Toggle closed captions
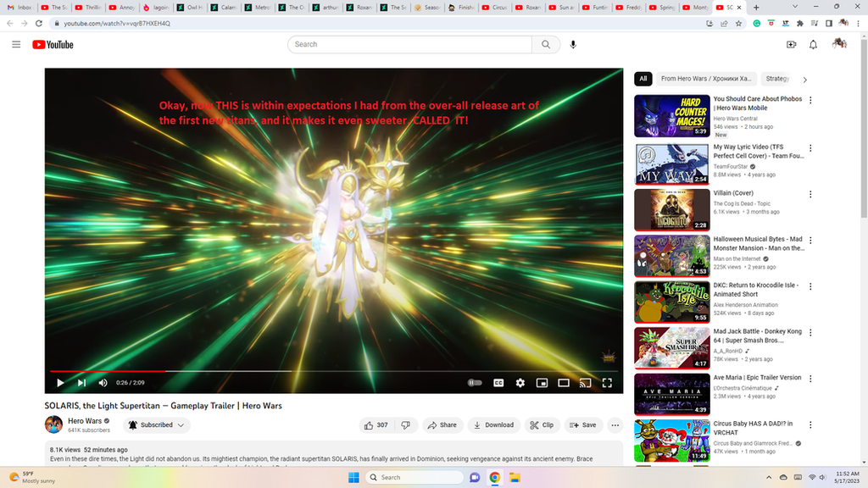868x488 pixels. pos(498,382)
